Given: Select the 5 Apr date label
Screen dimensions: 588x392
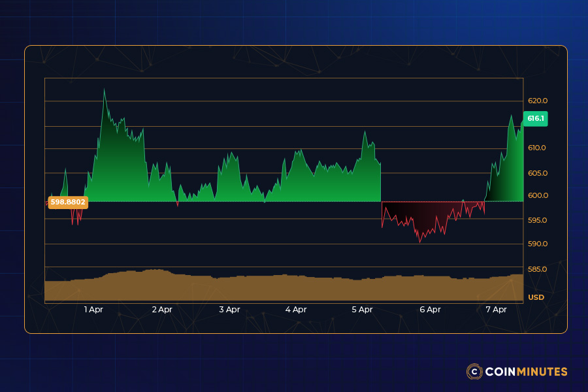Looking at the screenshot, I should [362, 310].
